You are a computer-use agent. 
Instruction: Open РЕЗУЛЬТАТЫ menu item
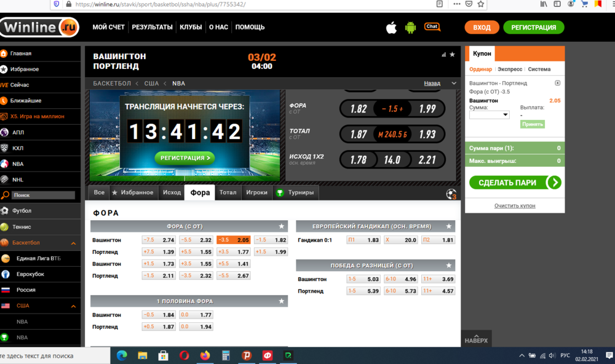(152, 27)
